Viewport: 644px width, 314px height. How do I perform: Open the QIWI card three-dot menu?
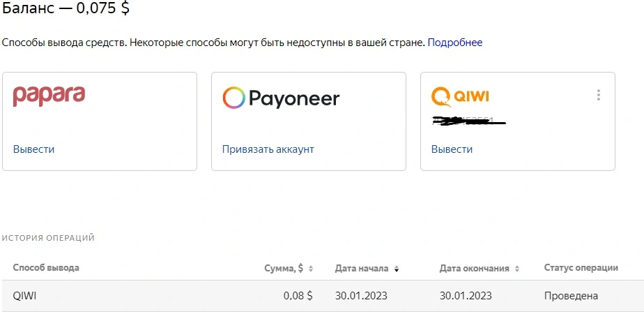pyautogui.click(x=599, y=95)
